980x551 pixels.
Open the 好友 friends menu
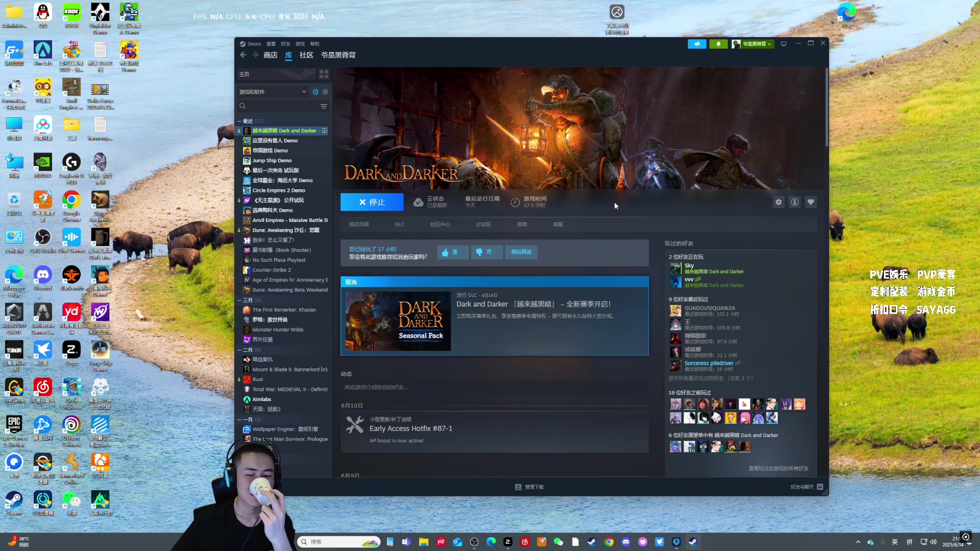click(285, 44)
